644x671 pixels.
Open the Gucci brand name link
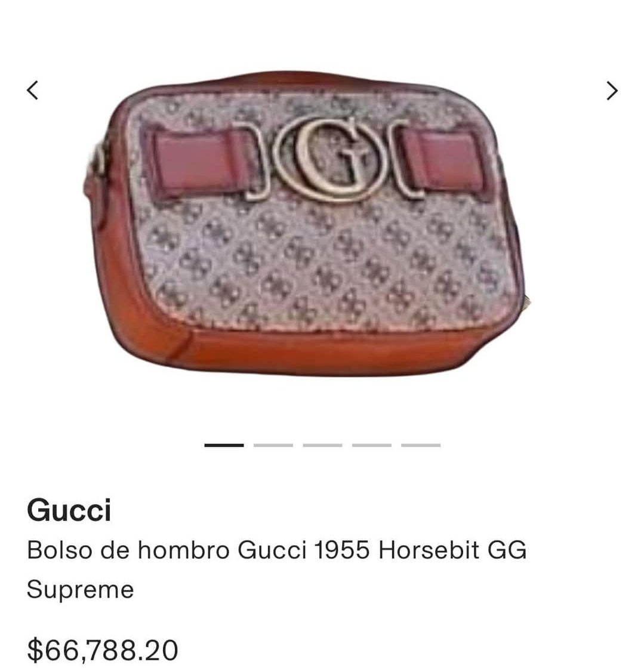(x=69, y=510)
